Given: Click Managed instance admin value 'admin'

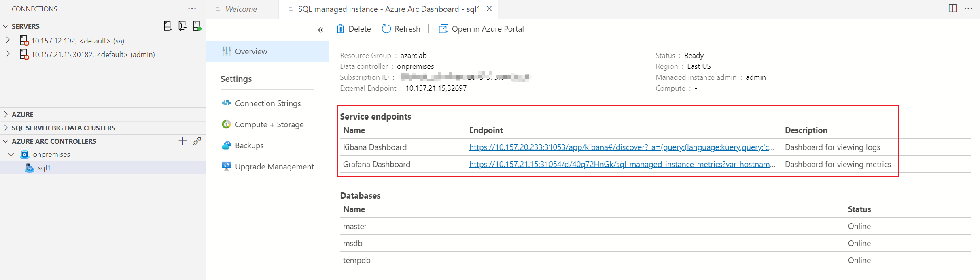Looking at the screenshot, I should [756, 77].
